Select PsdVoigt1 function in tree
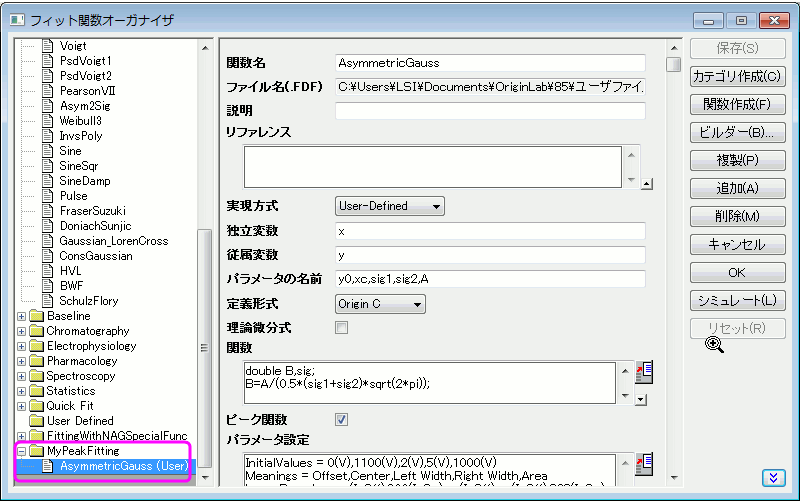Viewport: 800px width, 502px height. [85, 61]
